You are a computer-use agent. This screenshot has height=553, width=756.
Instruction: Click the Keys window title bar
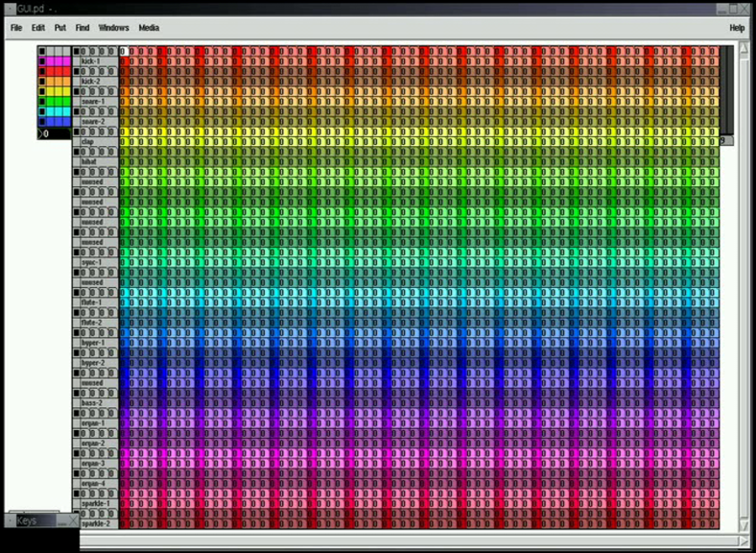pos(41,521)
